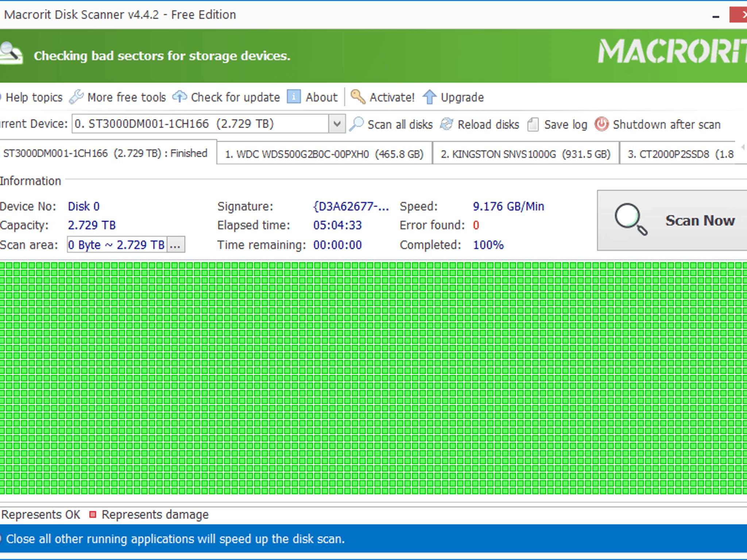Viewport: 747px width, 560px height.
Task: Click the speed value 9.176 GB/Min
Action: point(508,206)
